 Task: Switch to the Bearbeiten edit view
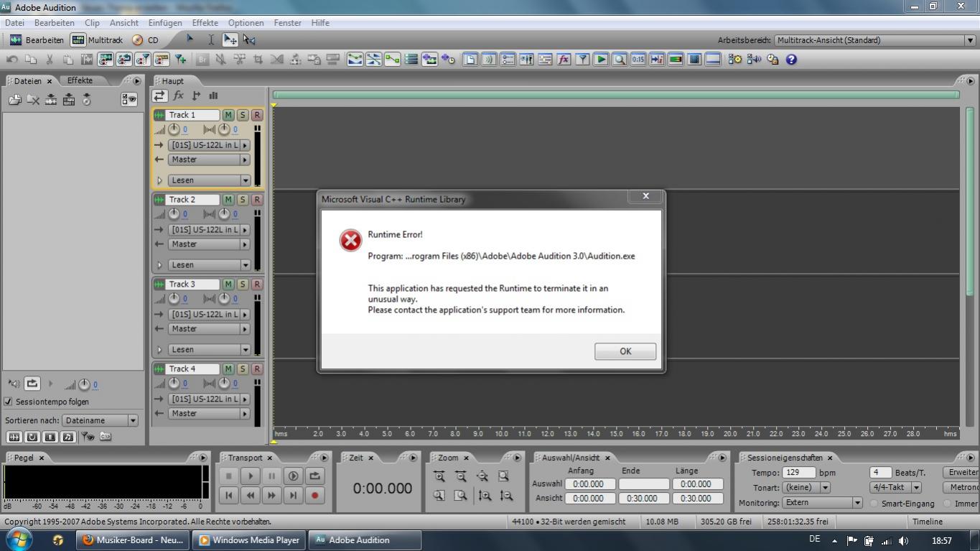pos(37,40)
